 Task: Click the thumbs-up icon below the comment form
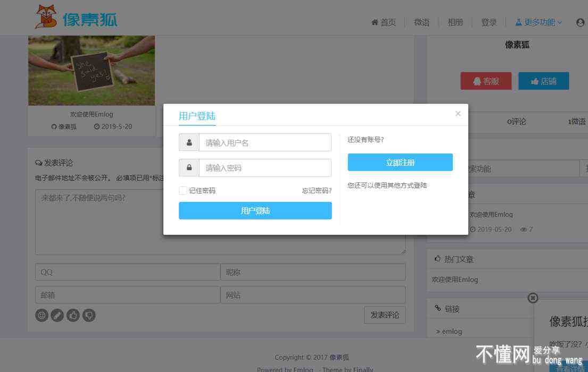[x=73, y=315]
